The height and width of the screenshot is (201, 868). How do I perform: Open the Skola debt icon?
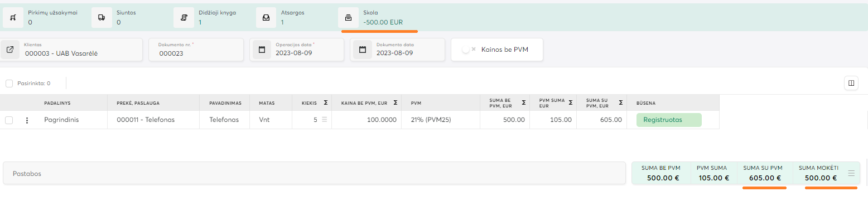pos(349,17)
